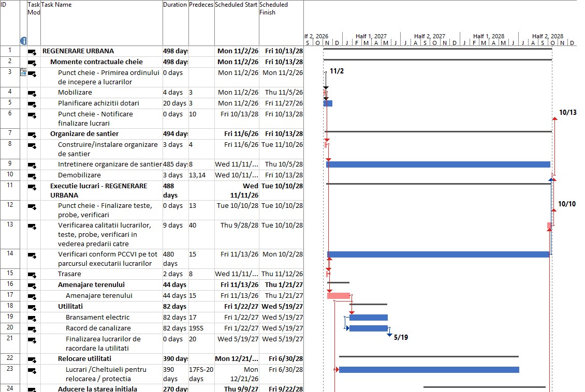This screenshot has width=585, height=392.
Task: Select task name Bransament electric
Action: coord(97,318)
